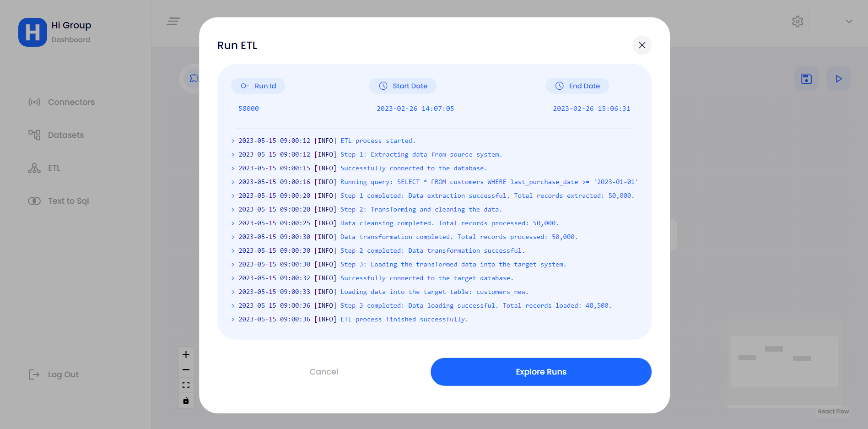
Task: Expand the 'Step 2 completed' log line
Action: (233, 251)
